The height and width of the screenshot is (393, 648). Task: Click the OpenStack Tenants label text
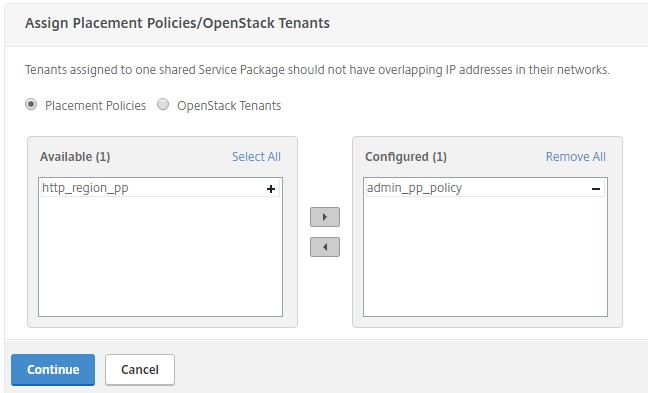click(x=229, y=106)
